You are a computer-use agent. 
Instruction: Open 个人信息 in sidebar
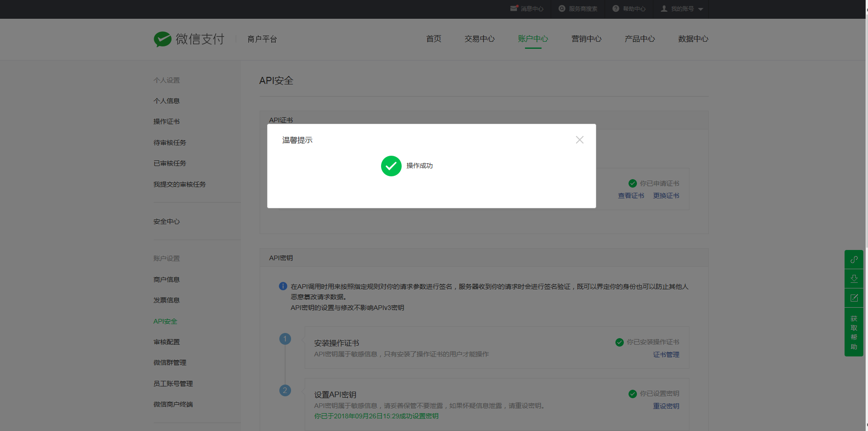(166, 101)
